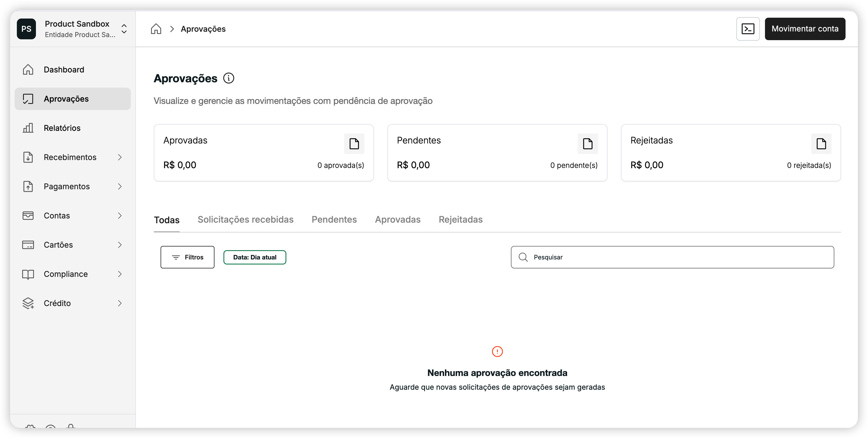Click the document icon in Aprovadas card
The height and width of the screenshot is (438, 868).
pos(354,144)
